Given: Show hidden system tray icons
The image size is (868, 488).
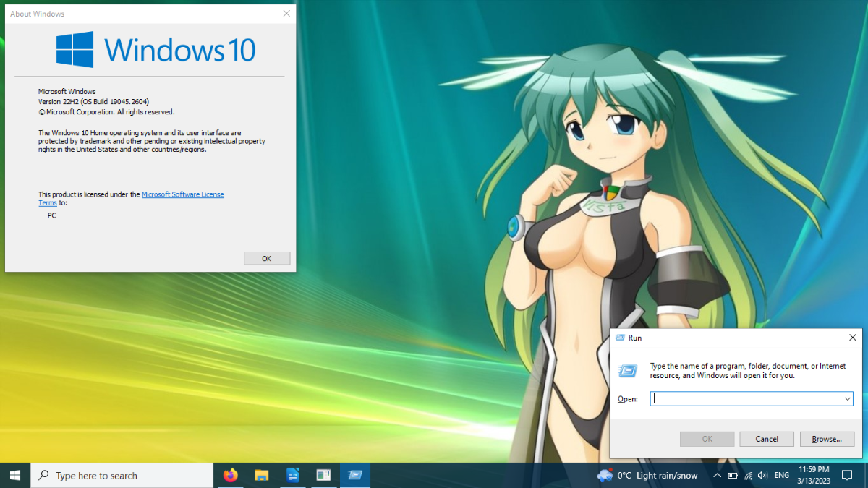Looking at the screenshot, I should pyautogui.click(x=717, y=475).
